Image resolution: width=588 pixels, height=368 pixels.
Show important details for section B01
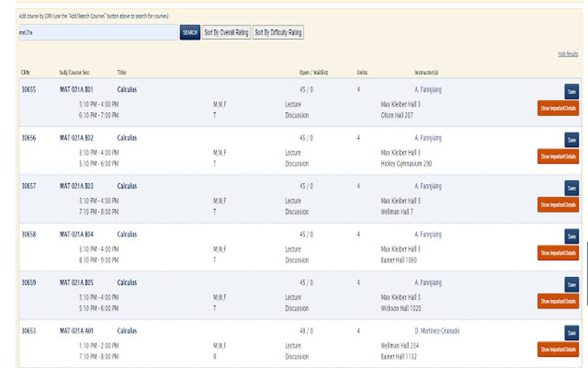click(x=558, y=108)
